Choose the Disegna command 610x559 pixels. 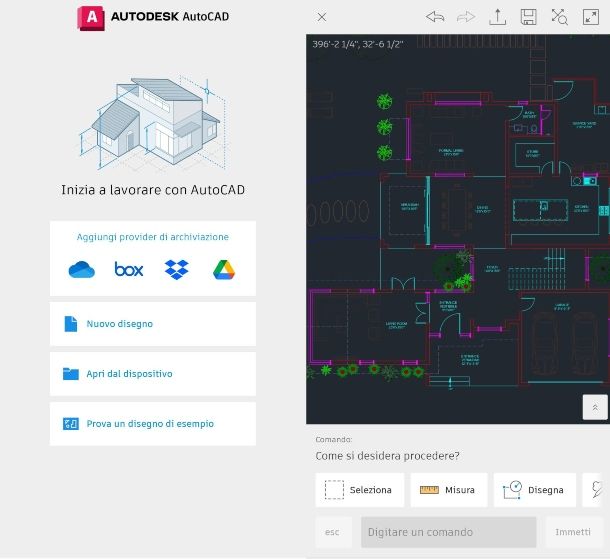pyautogui.click(x=535, y=490)
